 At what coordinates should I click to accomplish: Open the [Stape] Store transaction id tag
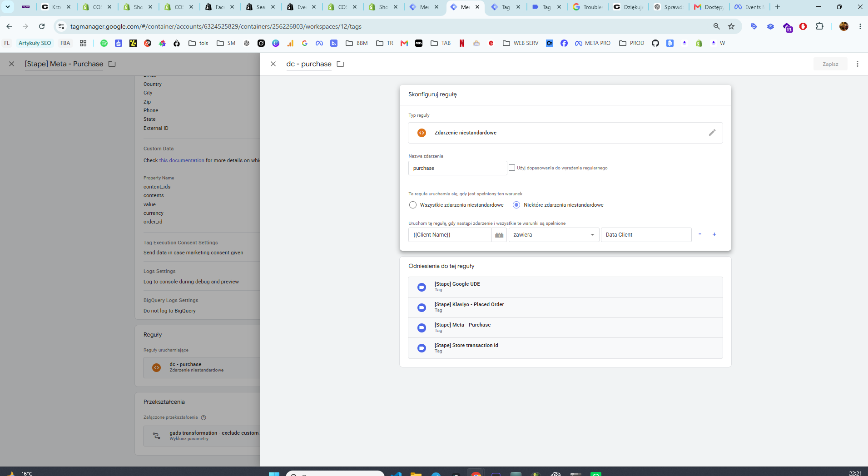click(565, 348)
